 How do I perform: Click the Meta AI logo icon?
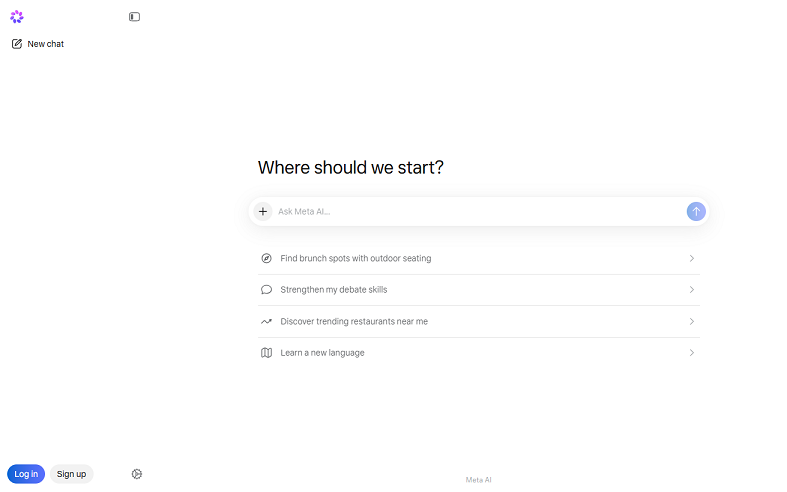click(17, 17)
